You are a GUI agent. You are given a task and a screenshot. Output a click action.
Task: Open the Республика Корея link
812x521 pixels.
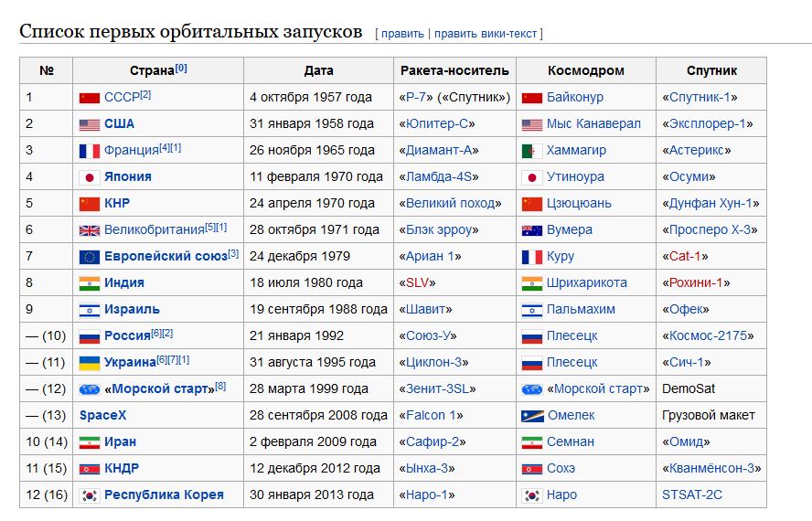point(164,495)
